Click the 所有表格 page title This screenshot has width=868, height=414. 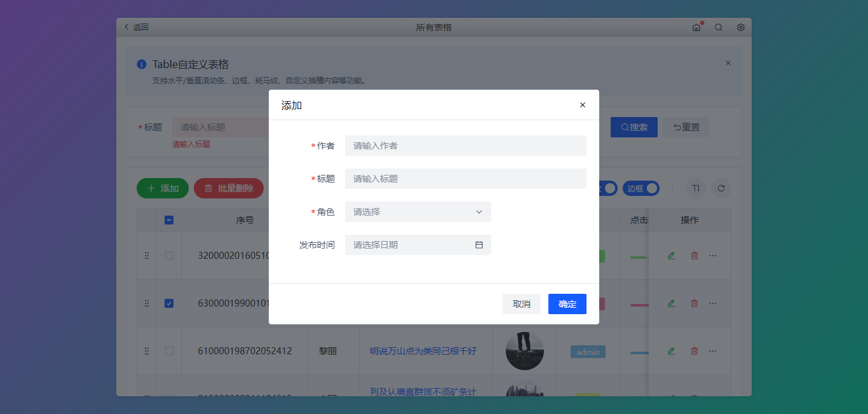(x=434, y=27)
